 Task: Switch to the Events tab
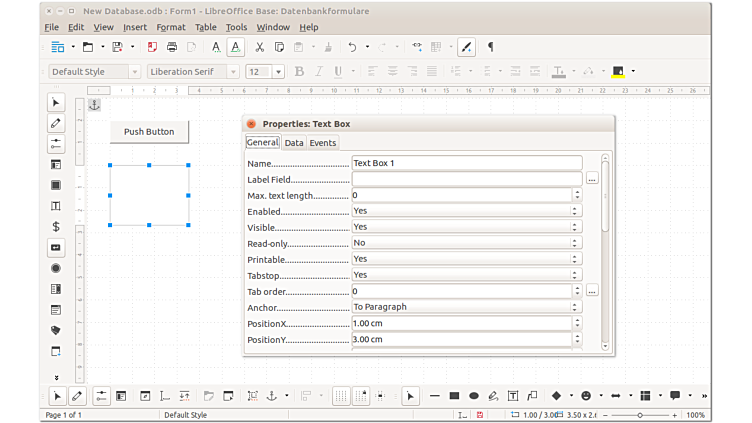point(323,143)
